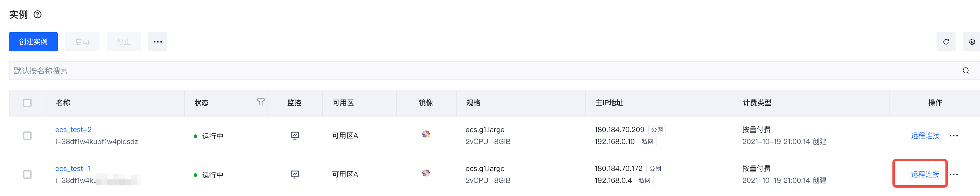The width and height of the screenshot is (980, 196).
Task: Click the search magnifier icon
Action: pyautogui.click(x=965, y=71)
